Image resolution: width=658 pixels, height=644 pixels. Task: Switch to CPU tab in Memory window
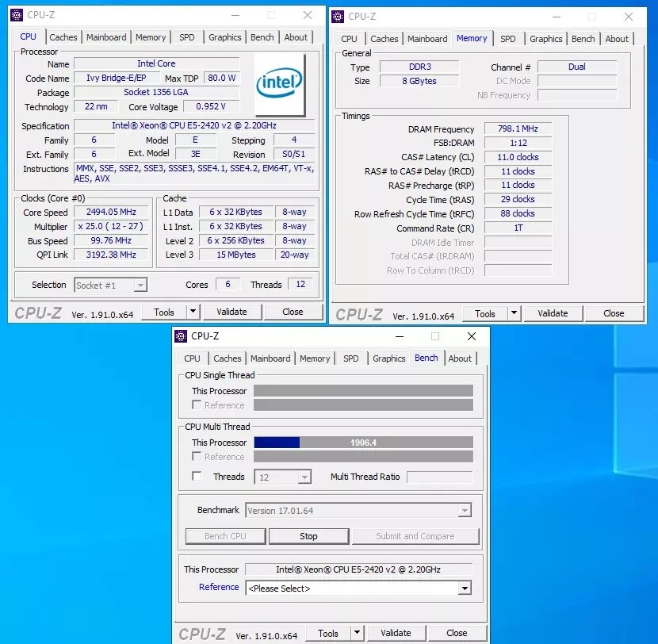point(349,39)
